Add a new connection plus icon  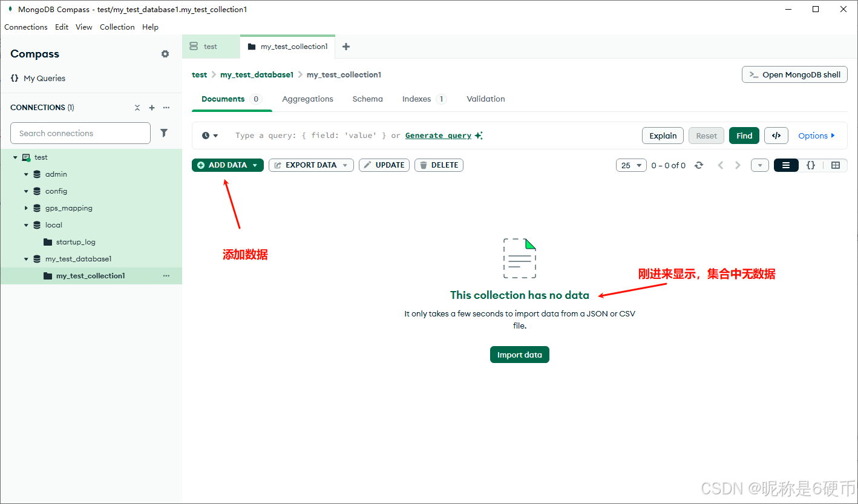(x=152, y=108)
